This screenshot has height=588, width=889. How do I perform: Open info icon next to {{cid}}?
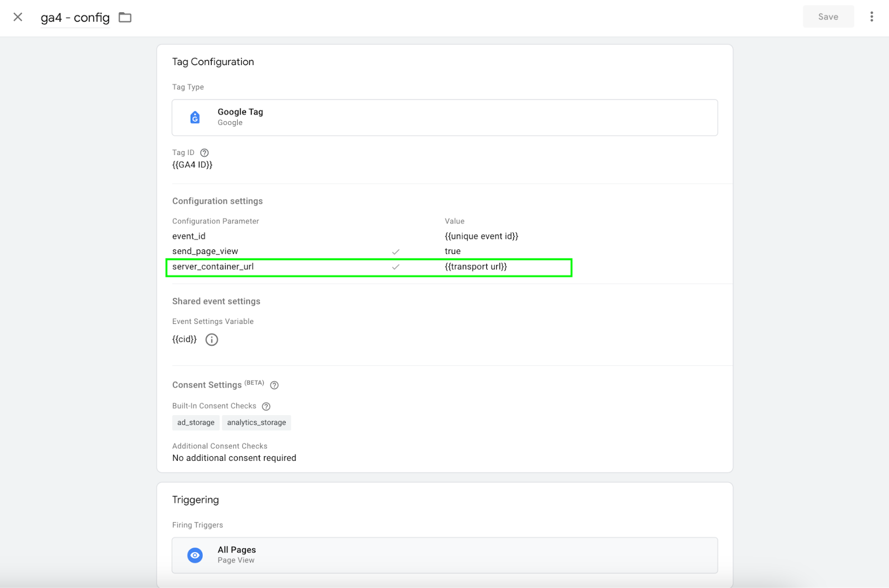point(212,340)
